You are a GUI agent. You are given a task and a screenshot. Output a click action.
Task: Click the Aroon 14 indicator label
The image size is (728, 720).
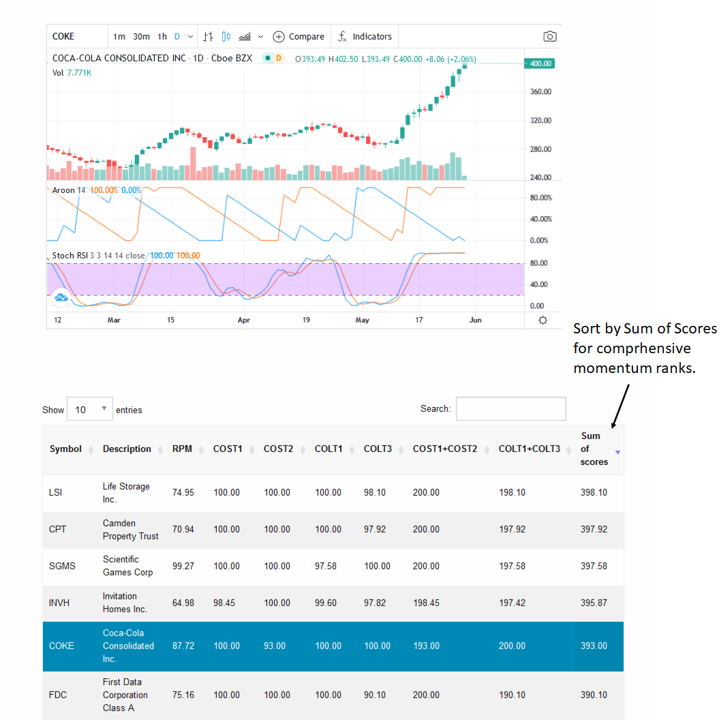(x=69, y=190)
